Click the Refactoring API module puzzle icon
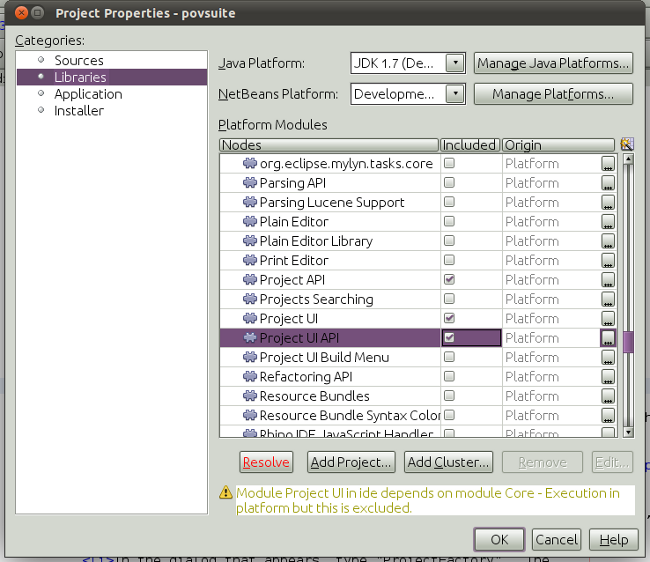This screenshot has height=562, width=650. tap(250, 377)
